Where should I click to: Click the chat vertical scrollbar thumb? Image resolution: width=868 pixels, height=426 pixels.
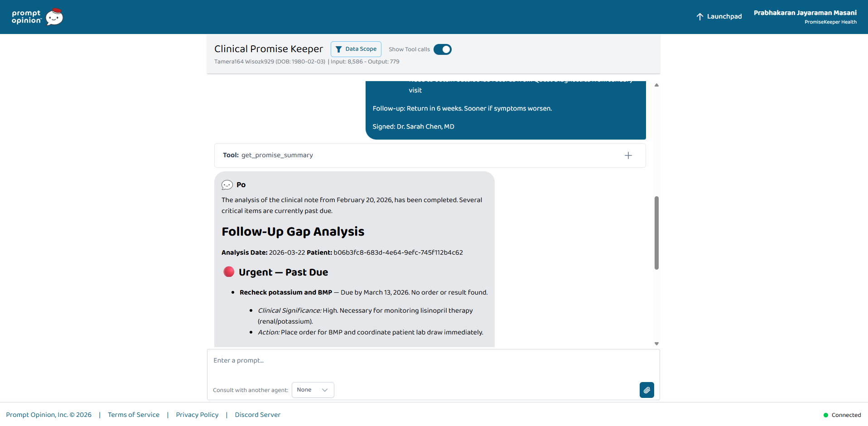[656, 233]
